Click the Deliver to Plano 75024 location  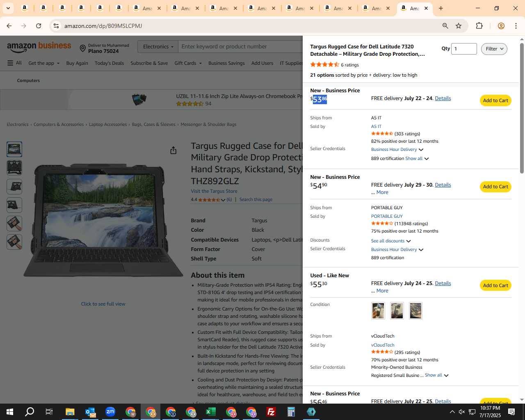click(x=105, y=48)
